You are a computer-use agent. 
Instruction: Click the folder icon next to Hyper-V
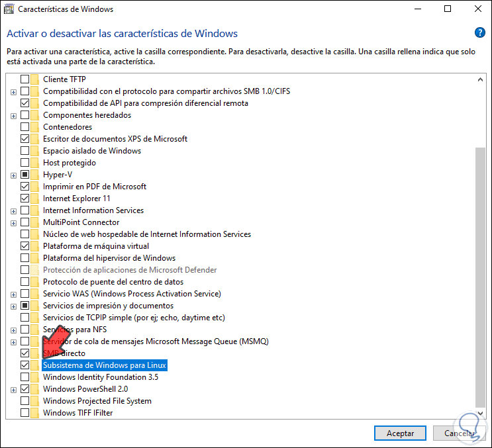pyautogui.click(x=35, y=175)
